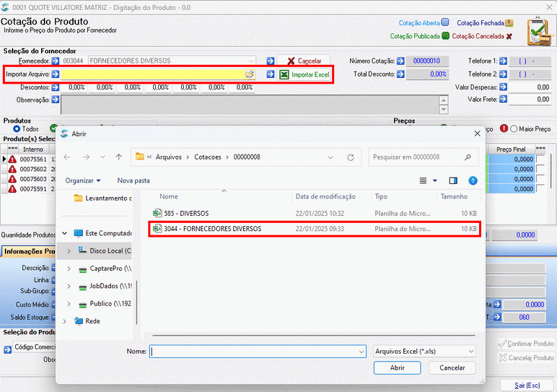The height and width of the screenshot is (392, 557).
Task: Click the Cotacoes breadcrumb segment
Action: click(207, 157)
